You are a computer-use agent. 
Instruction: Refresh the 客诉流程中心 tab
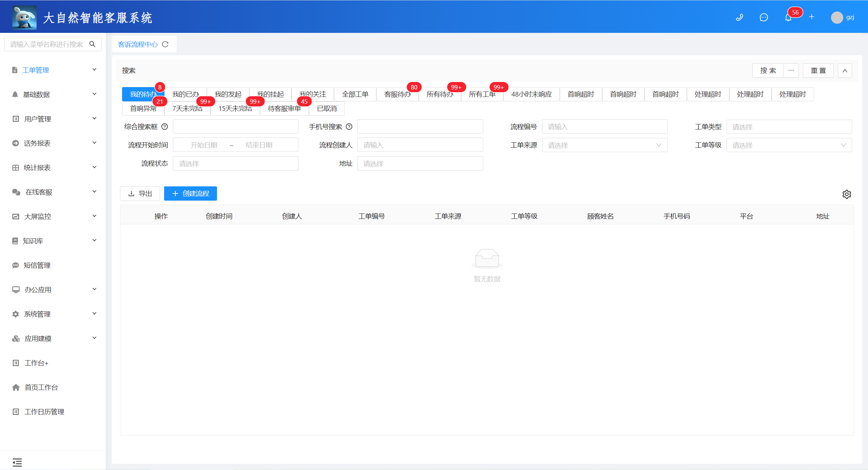pyautogui.click(x=165, y=44)
